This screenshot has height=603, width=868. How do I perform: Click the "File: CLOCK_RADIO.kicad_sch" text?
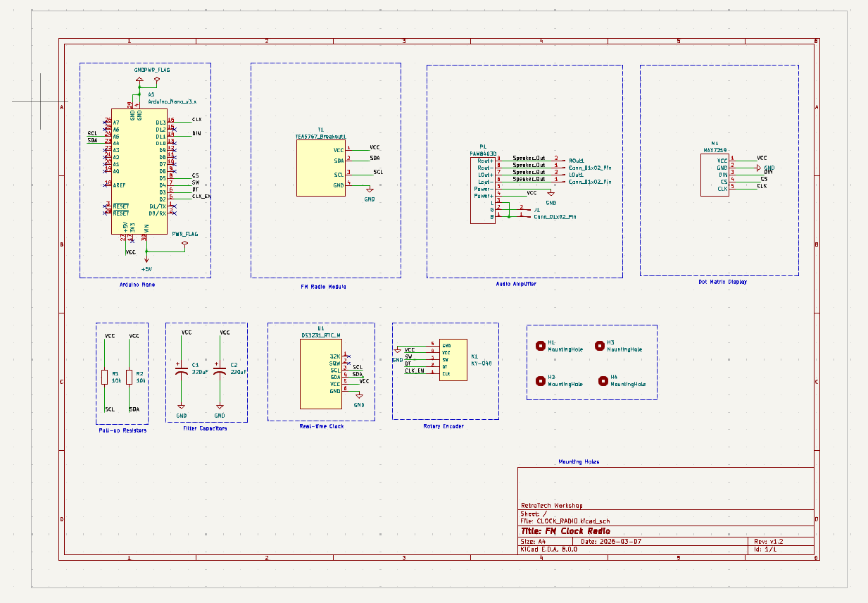(565, 521)
